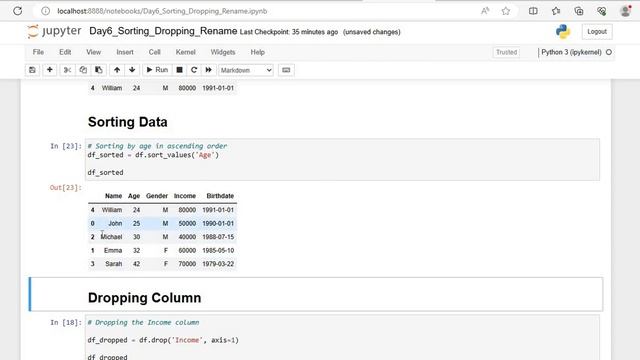Click income value 60000 cell
This screenshot has height=360, width=640.
click(187, 250)
